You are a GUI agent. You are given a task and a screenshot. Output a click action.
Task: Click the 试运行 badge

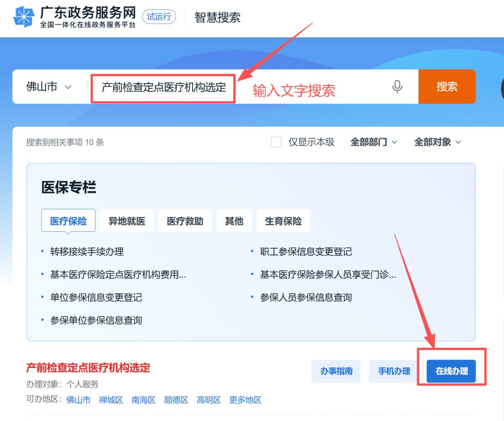[159, 17]
